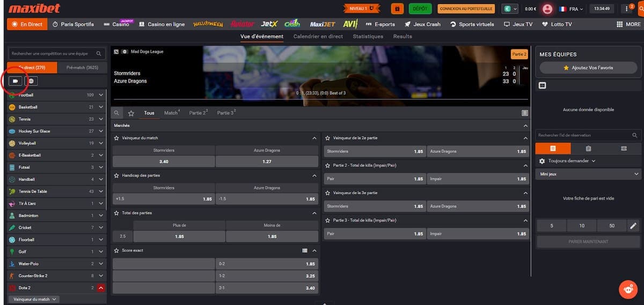Open Paris Sportifs in top navigation
The height and width of the screenshot is (305, 644).
(74, 24)
